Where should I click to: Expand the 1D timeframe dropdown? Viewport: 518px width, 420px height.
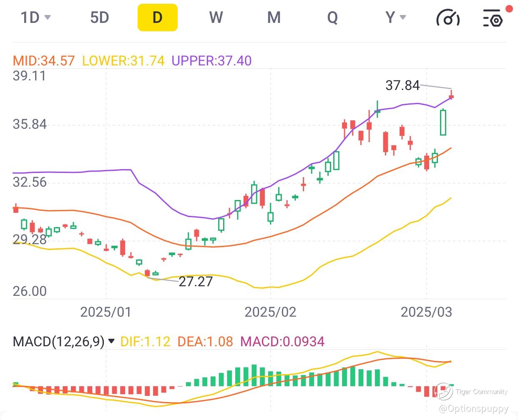pos(36,17)
